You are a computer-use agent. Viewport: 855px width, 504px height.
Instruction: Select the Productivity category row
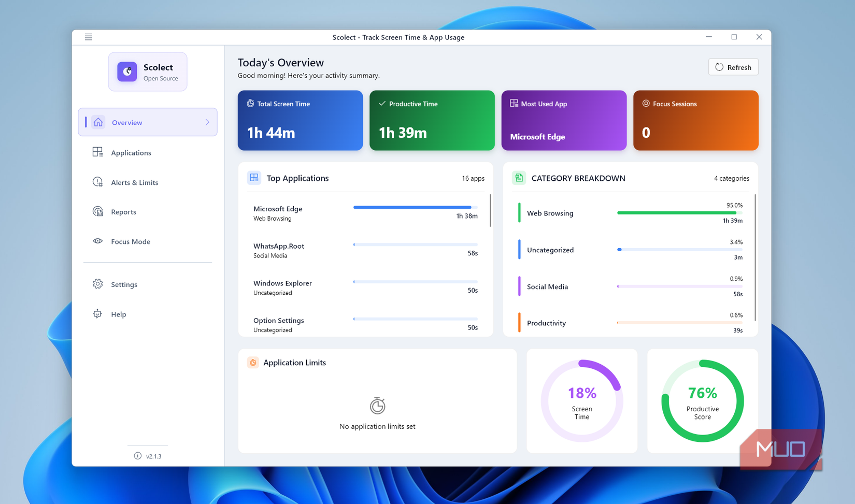coord(630,323)
